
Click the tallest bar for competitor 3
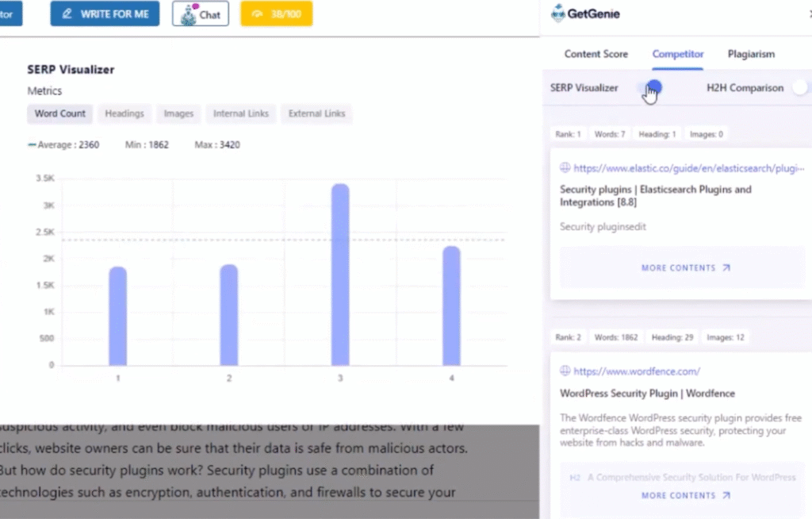coord(340,275)
